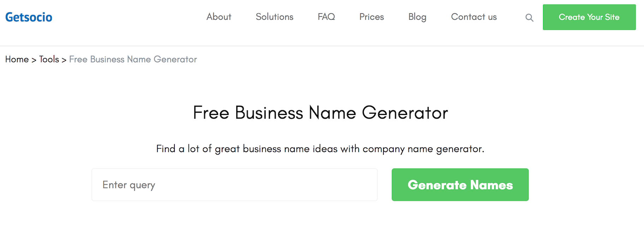Click the grey Free Business Name Generator breadcrumb
Viewport: 644px width, 228px height.
point(133,59)
